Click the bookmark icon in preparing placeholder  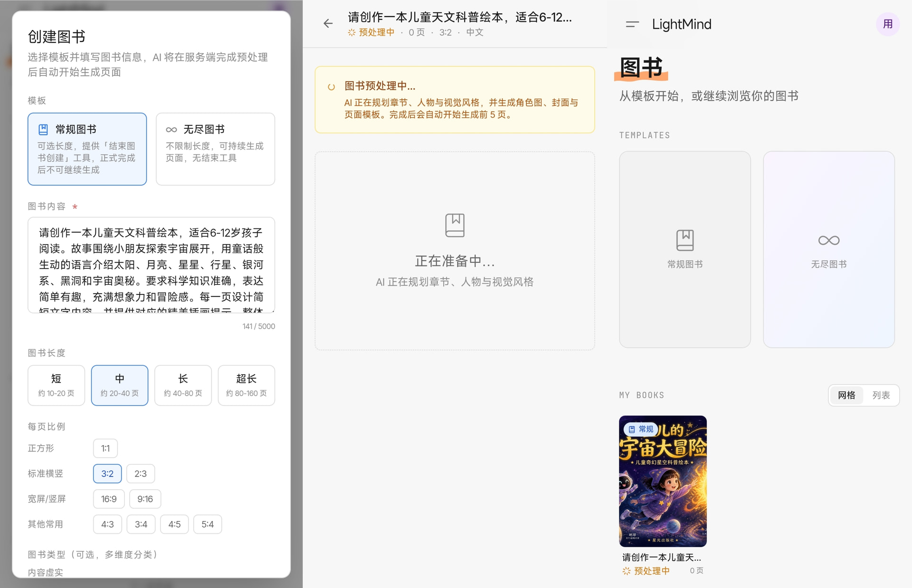point(455,225)
